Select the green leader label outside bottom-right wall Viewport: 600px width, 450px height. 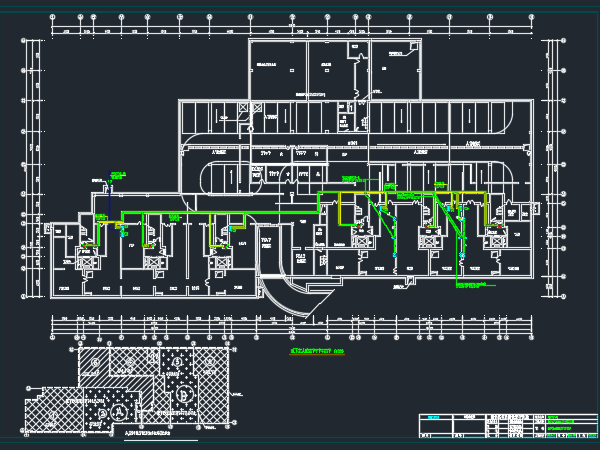pos(473,285)
